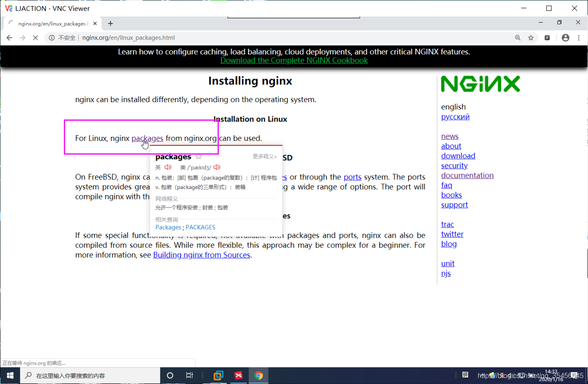Click the browser forward arrow
The image size is (588, 384).
pyautogui.click(x=23, y=38)
